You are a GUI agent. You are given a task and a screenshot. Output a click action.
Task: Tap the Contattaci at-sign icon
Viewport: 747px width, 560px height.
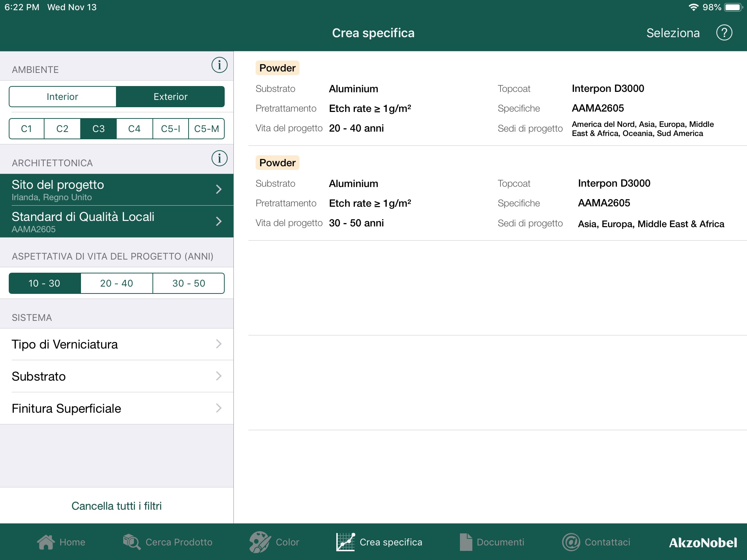(571, 542)
